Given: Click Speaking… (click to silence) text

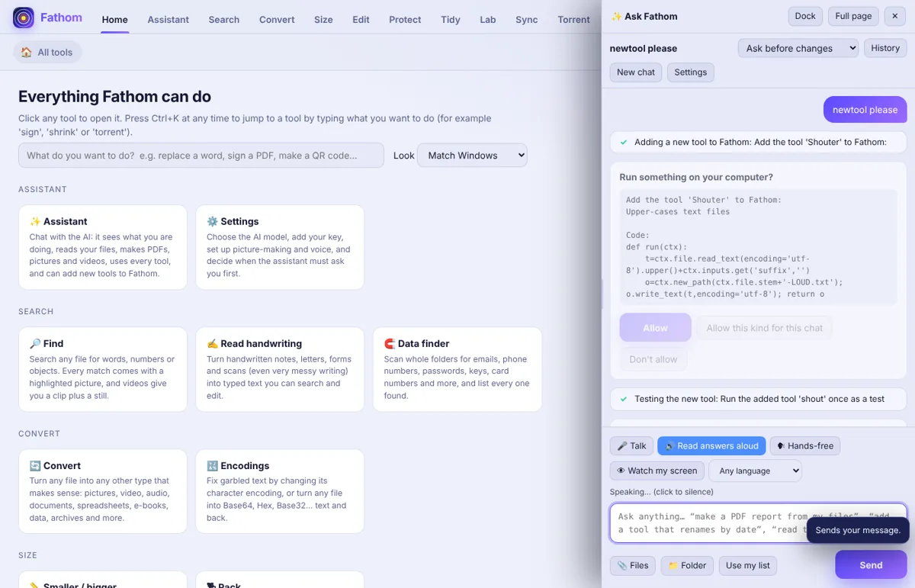Looking at the screenshot, I should (x=662, y=492).
